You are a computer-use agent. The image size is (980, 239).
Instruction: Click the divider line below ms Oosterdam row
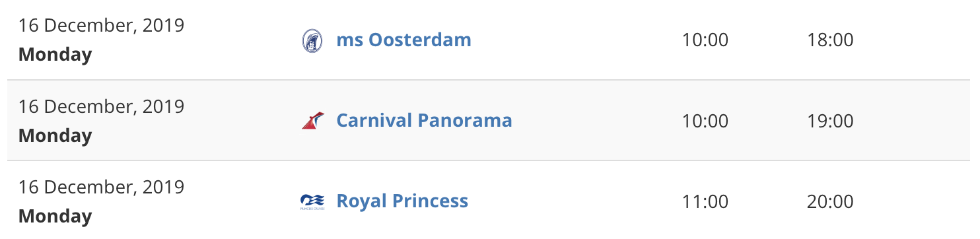click(490, 80)
